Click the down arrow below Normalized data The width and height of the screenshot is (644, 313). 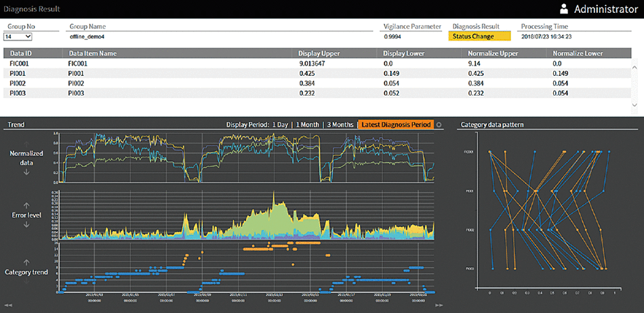click(x=26, y=172)
